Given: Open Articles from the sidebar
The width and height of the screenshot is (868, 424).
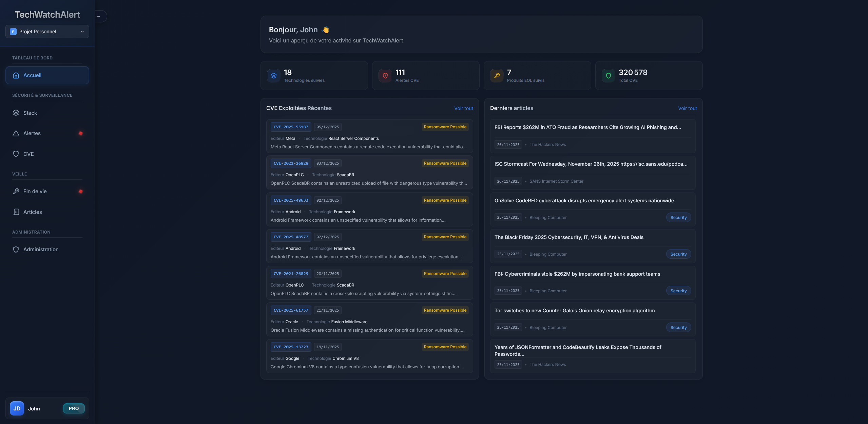Looking at the screenshot, I should (33, 212).
